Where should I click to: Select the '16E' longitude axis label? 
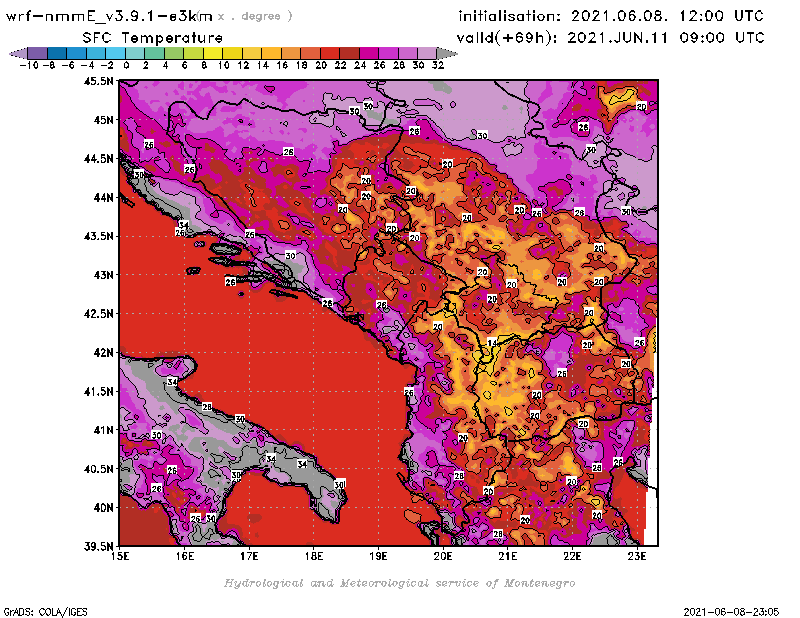point(185,556)
